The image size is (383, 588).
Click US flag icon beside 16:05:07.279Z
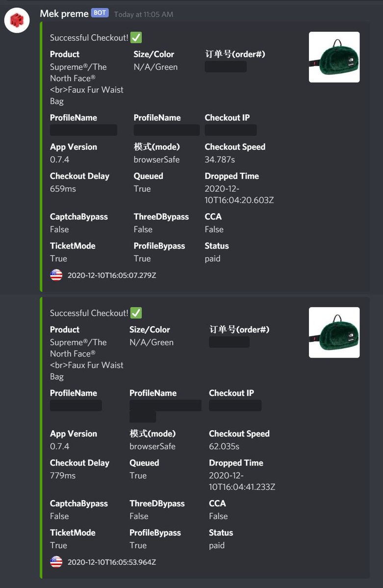coord(56,275)
